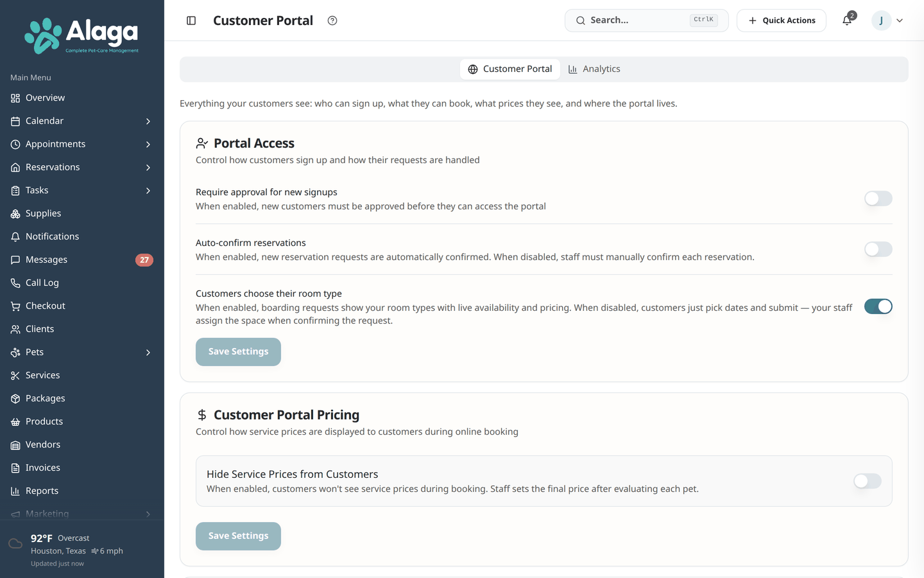Open the help question-mark icon
This screenshot has height=578, width=924.
click(x=332, y=21)
